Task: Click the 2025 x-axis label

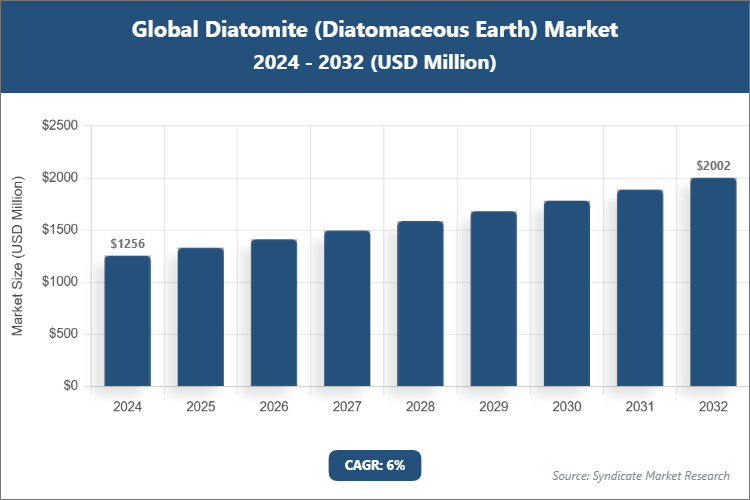Action: pyautogui.click(x=201, y=407)
